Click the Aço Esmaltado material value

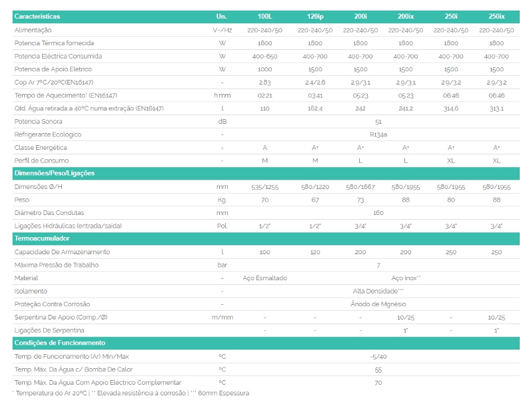click(x=265, y=278)
